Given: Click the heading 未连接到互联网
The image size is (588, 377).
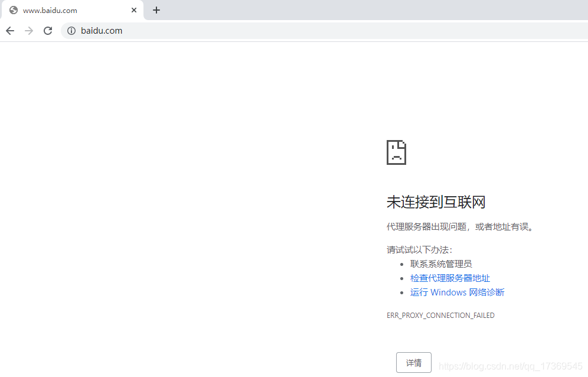Looking at the screenshot, I should click(x=436, y=202).
